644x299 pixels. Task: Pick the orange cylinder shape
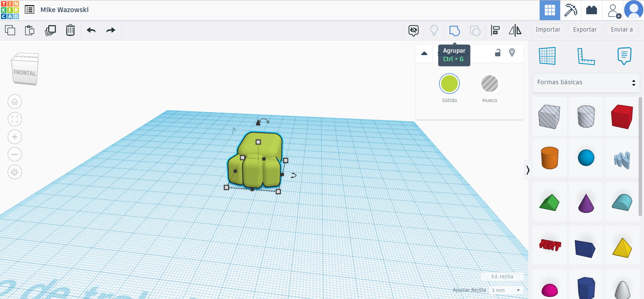click(549, 158)
